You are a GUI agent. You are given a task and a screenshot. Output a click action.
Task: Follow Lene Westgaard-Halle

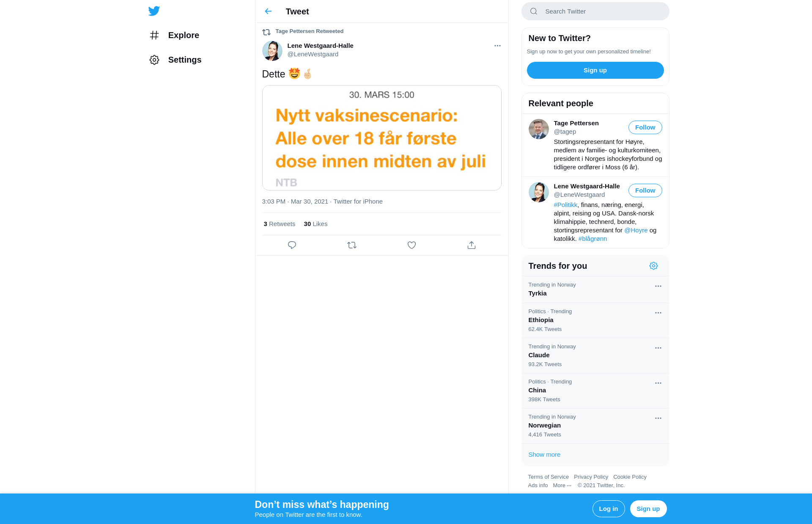pos(645,190)
